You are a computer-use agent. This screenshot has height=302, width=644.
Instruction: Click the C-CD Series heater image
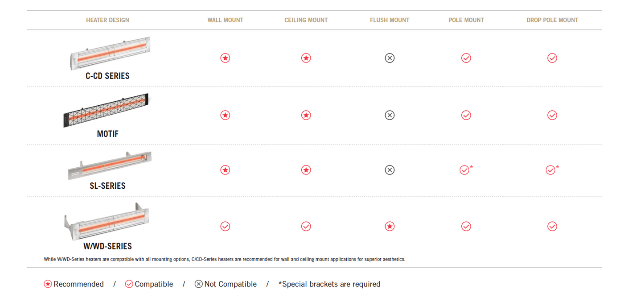110,53
